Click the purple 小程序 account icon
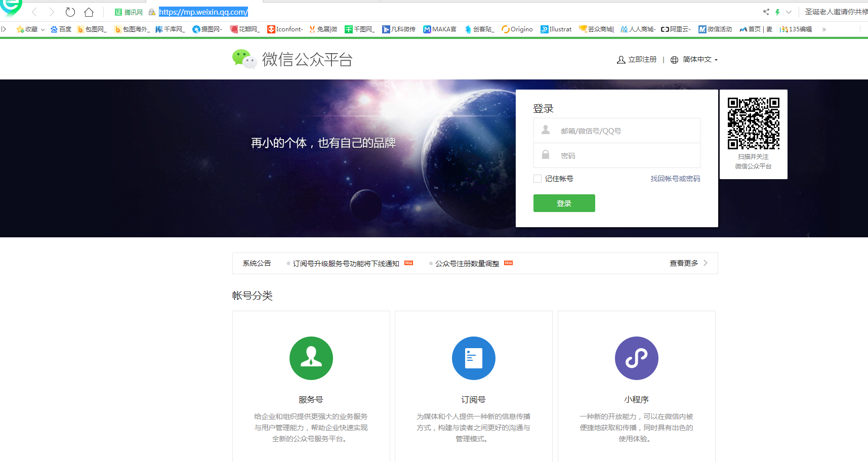Viewport: 868px width, 462px height. 637,358
